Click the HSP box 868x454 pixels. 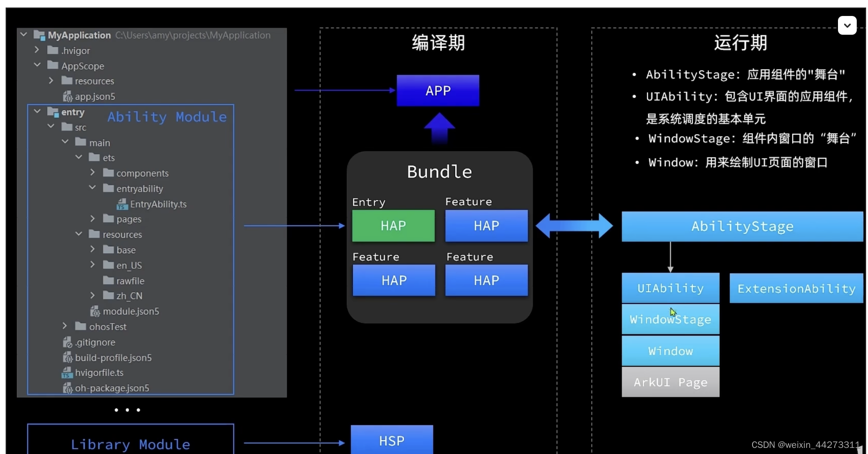coord(392,439)
